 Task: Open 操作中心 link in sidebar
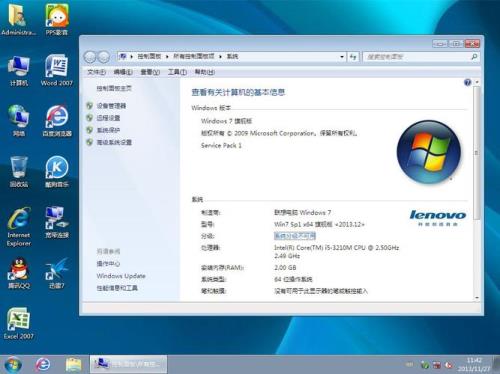[x=108, y=264]
